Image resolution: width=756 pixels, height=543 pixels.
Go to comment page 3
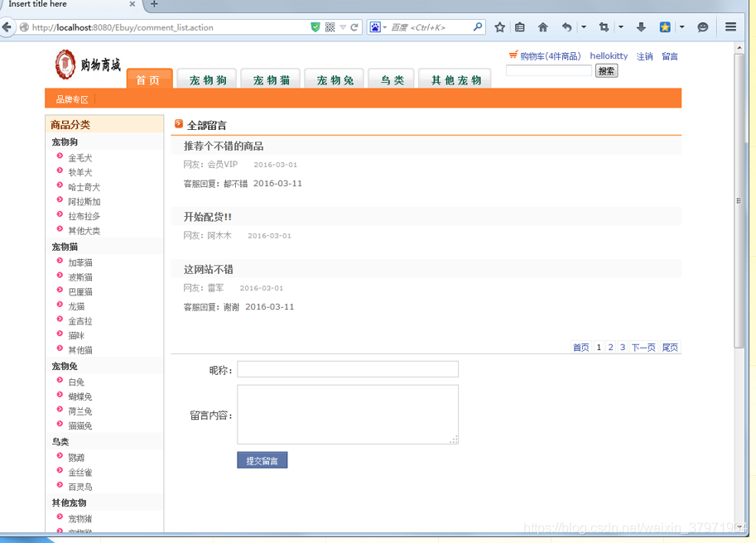click(x=623, y=348)
